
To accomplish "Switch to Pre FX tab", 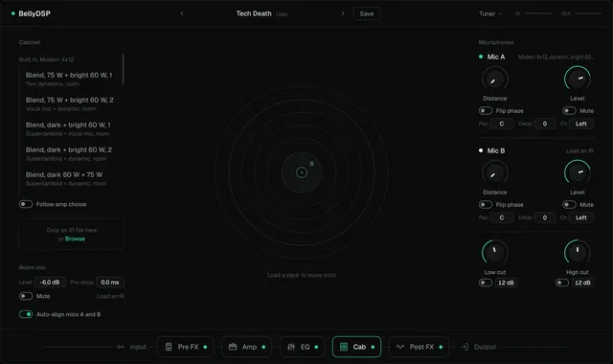I will 185,347.
